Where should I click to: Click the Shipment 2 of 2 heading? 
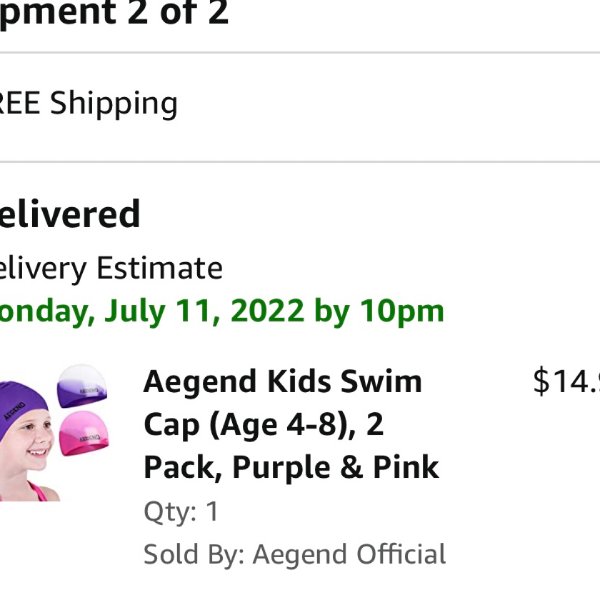tap(114, 13)
